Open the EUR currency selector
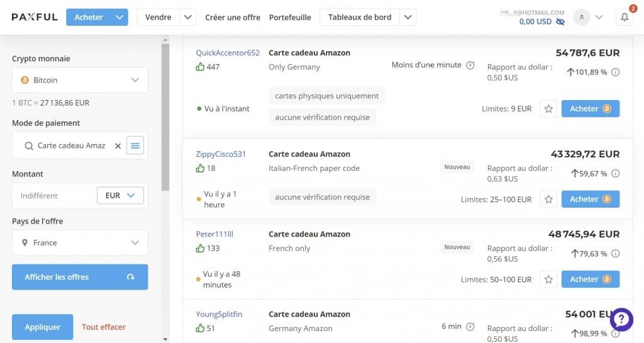Viewport: 644px width, 343px height. click(x=121, y=196)
